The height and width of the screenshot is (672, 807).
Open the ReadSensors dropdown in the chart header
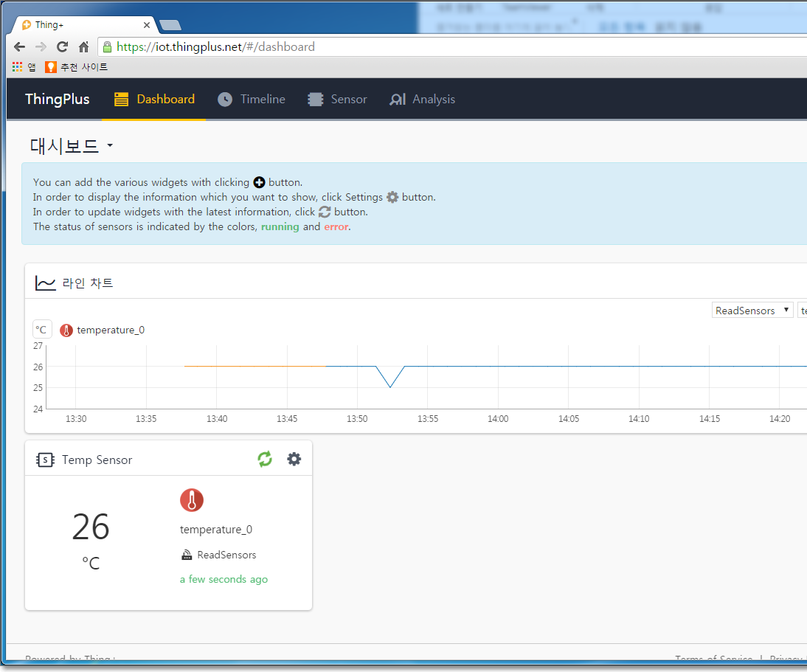pos(752,310)
